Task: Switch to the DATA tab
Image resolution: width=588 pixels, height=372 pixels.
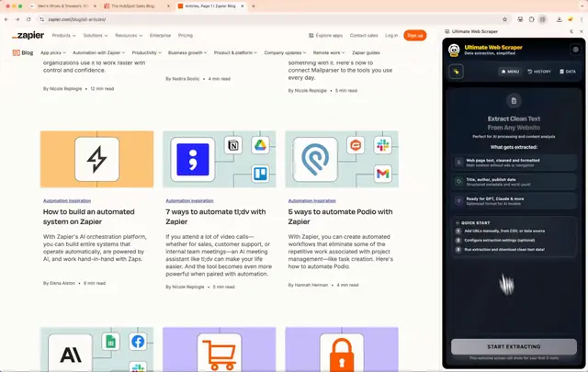Action: (x=568, y=72)
